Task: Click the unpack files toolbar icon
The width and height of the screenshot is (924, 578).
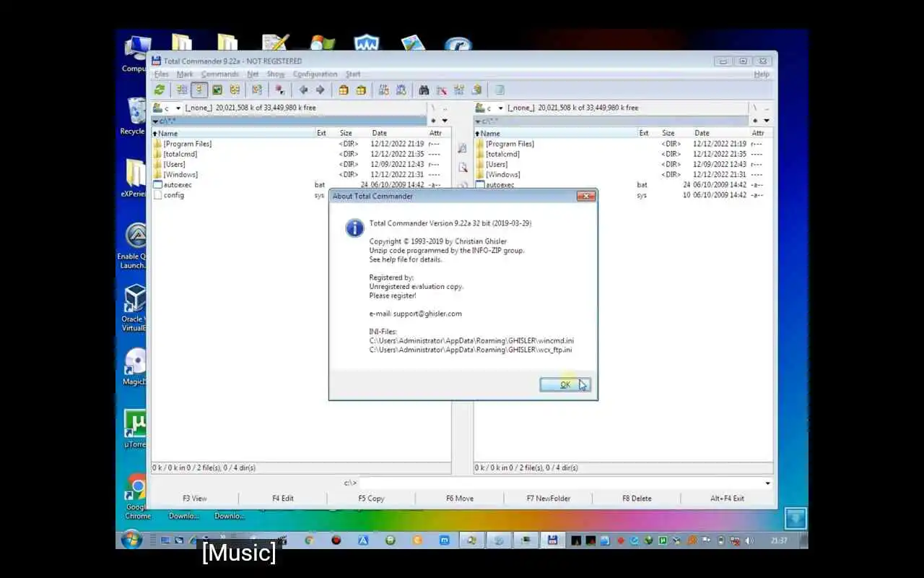Action: pos(361,90)
